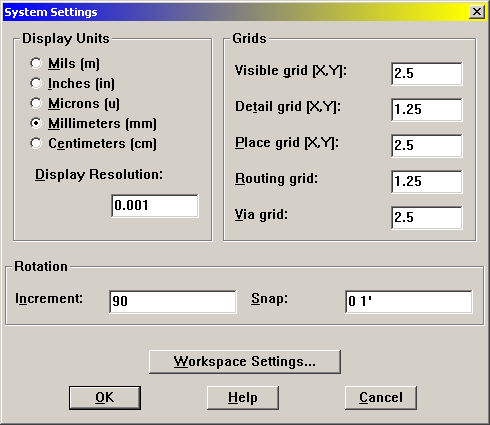
Task: Open Help for System Settings
Action: tap(243, 398)
